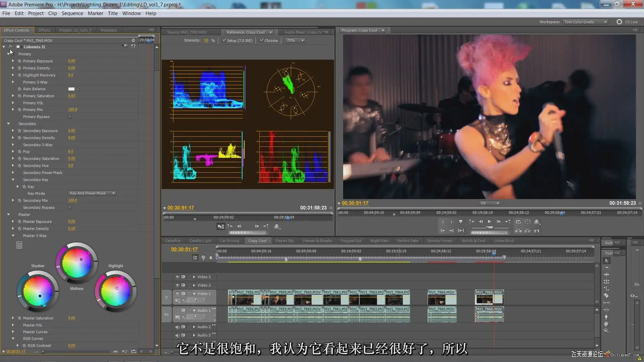Gang Reference monitor to Program monitor
The image size is (644, 362).
[x=220, y=227]
